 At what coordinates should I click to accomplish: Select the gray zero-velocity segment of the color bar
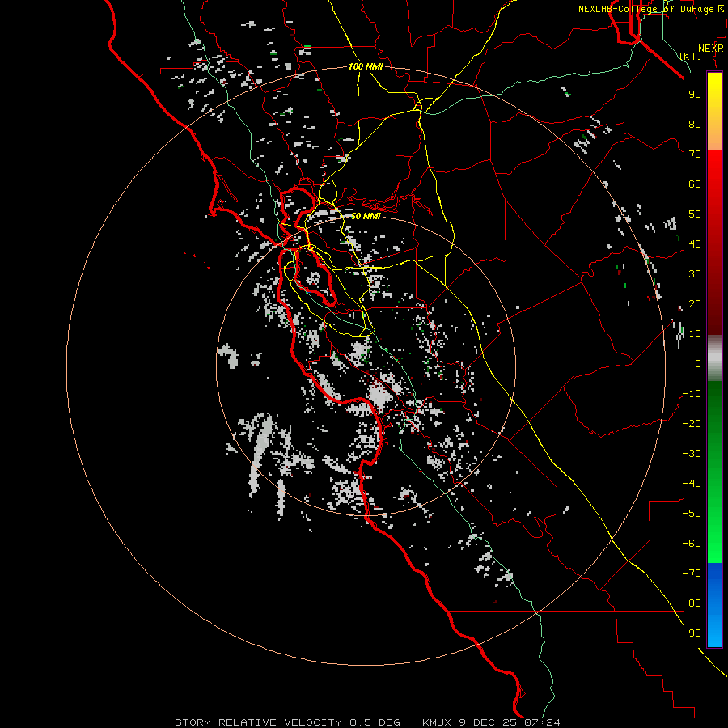pos(714,358)
